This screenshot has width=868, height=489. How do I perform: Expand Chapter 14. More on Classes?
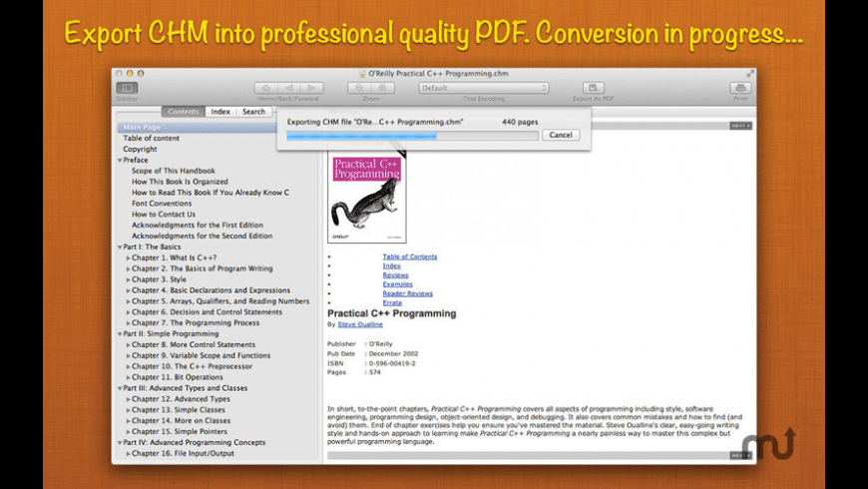(128, 421)
